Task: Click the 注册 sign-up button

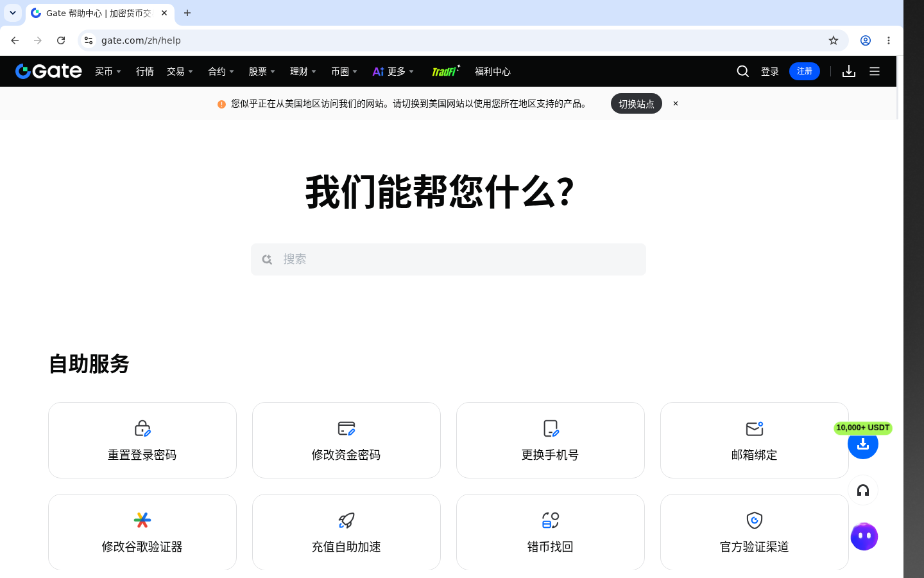Action: [805, 71]
